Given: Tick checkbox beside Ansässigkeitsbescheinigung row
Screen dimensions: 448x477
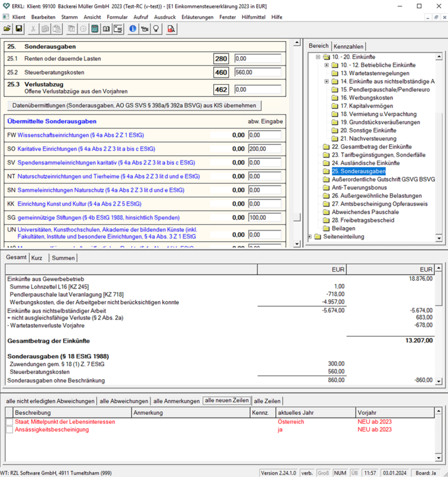Looking at the screenshot, I should pyautogui.click(x=9, y=429).
